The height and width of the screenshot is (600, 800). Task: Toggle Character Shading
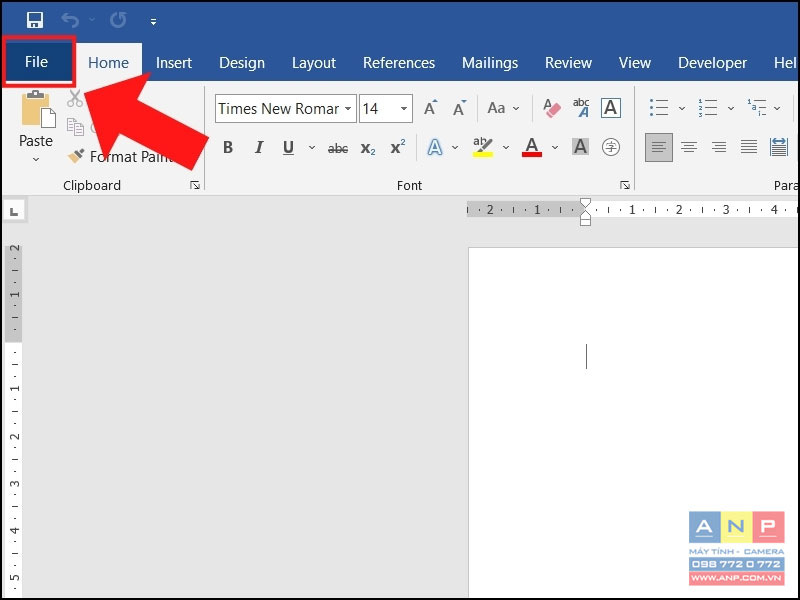(x=580, y=147)
